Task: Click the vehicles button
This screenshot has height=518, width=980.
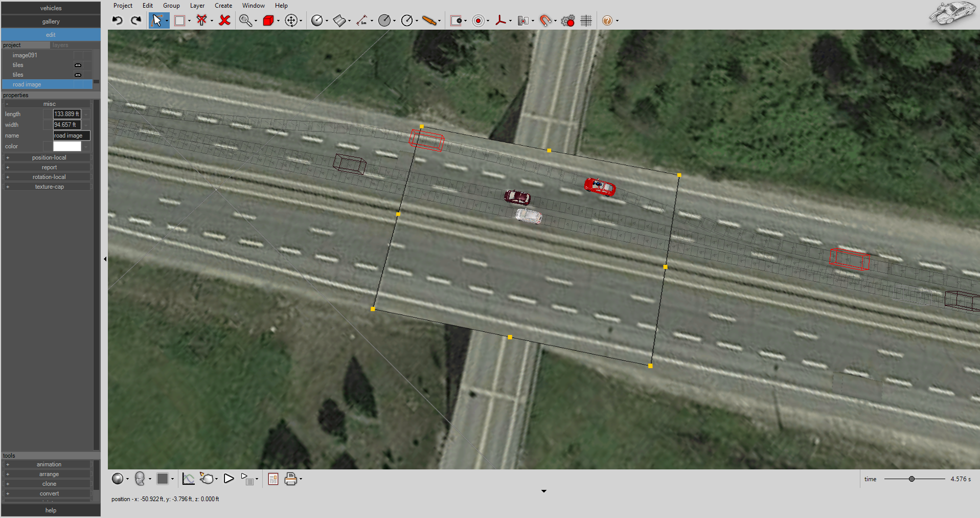Action: click(51, 8)
